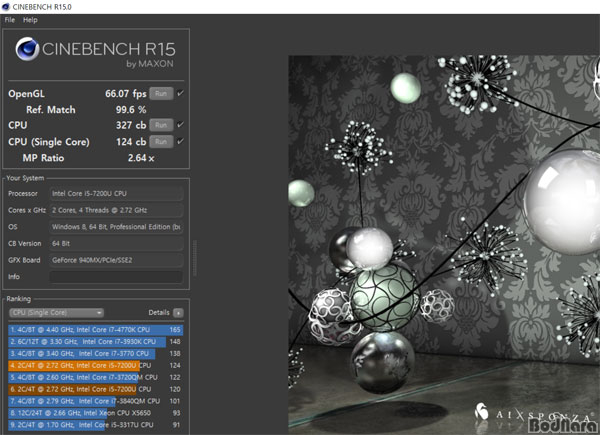
Task: Select ranking entry Intel Core i7-4770K
Action: coord(96,330)
